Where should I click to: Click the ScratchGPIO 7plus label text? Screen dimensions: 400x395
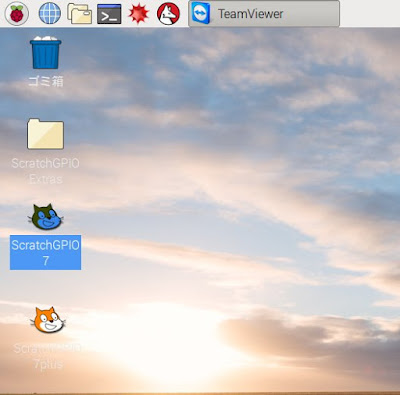pos(48,356)
